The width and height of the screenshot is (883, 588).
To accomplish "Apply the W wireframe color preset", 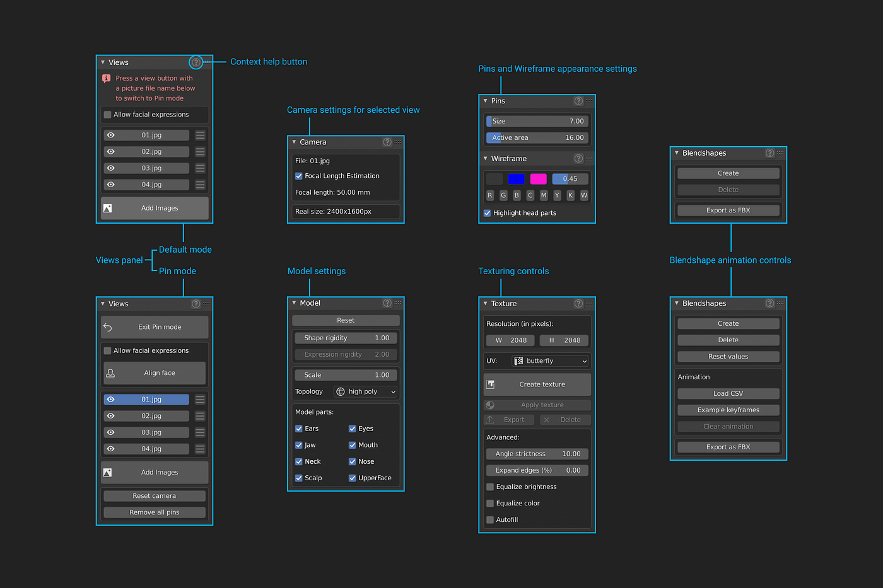I will point(584,195).
